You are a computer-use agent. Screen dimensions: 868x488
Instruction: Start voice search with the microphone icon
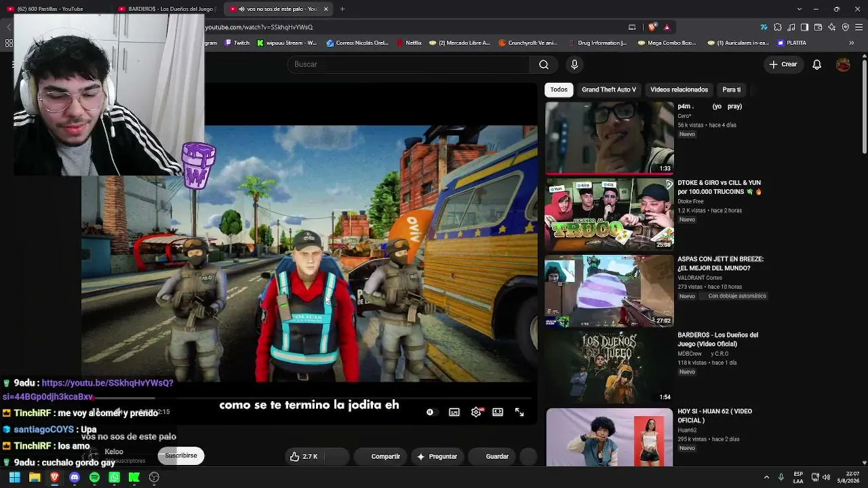[574, 64]
